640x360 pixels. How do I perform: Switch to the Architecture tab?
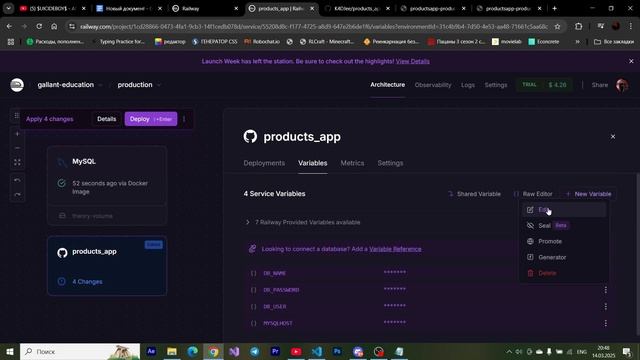[x=387, y=85]
